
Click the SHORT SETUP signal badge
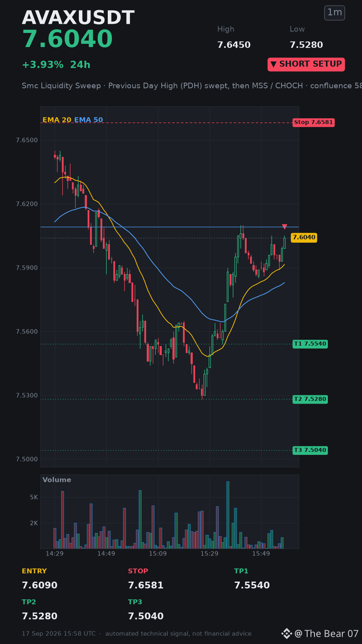306,64
